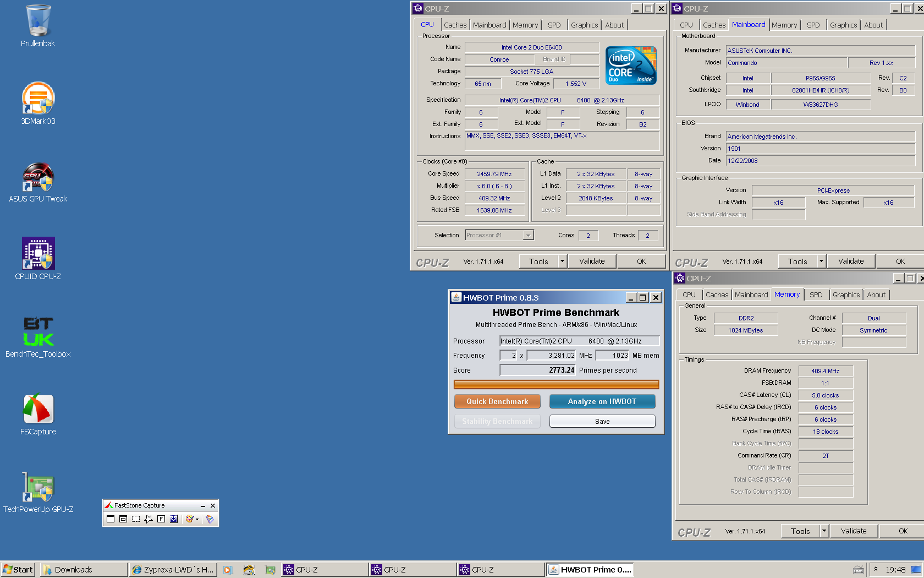Click OK in CPU-Z Mainboard window
924x578 pixels.
point(900,261)
